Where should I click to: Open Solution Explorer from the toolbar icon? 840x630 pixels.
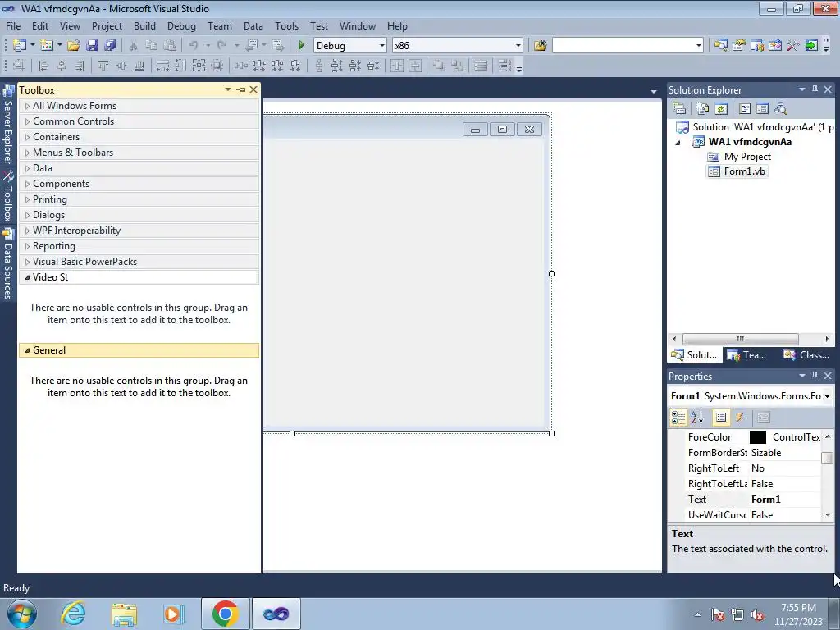tap(720, 46)
